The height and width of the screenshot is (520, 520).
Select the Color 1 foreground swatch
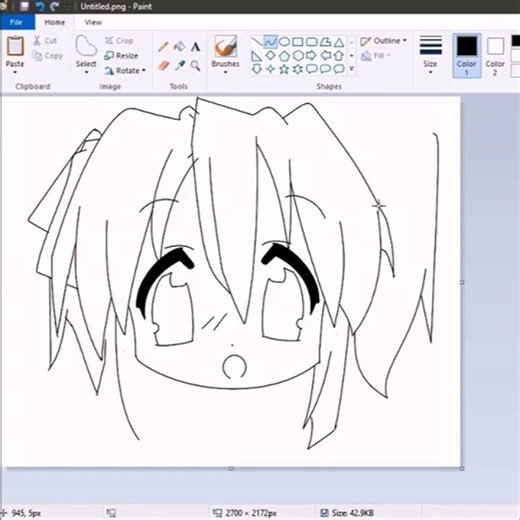467,55
